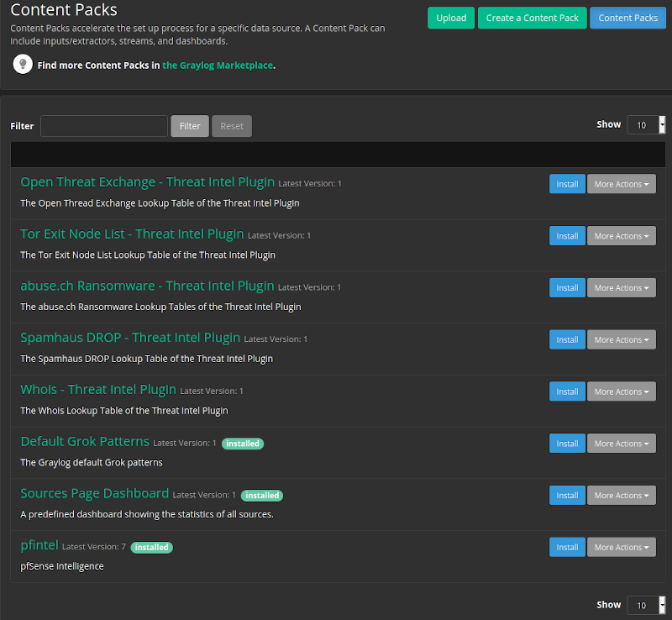Open the top Show page-size dropdown
Screen dimensions: 672x620
[x=646, y=125]
